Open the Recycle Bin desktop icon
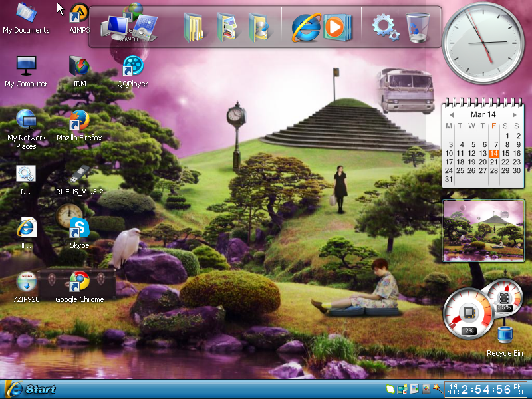 [505, 340]
